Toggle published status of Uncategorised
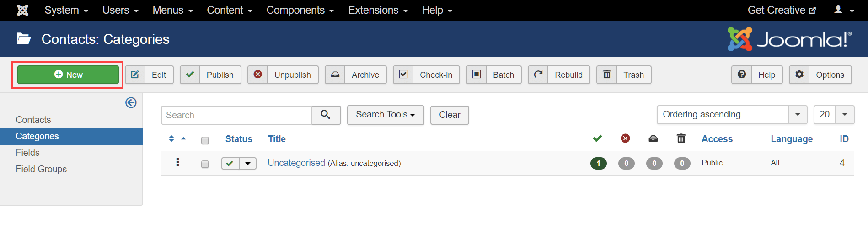The height and width of the screenshot is (229, 868). pos(230,163)
